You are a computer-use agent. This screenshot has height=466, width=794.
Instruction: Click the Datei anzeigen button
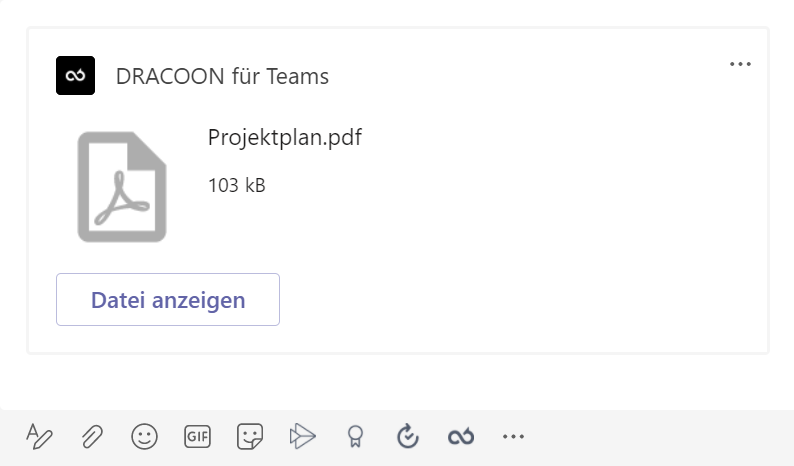(x=168, y=299)
